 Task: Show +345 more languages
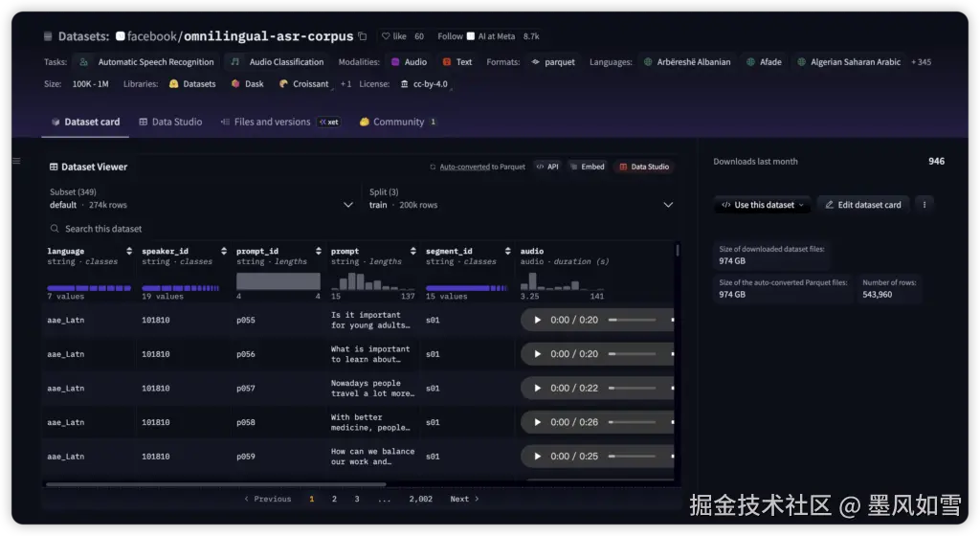922,62
